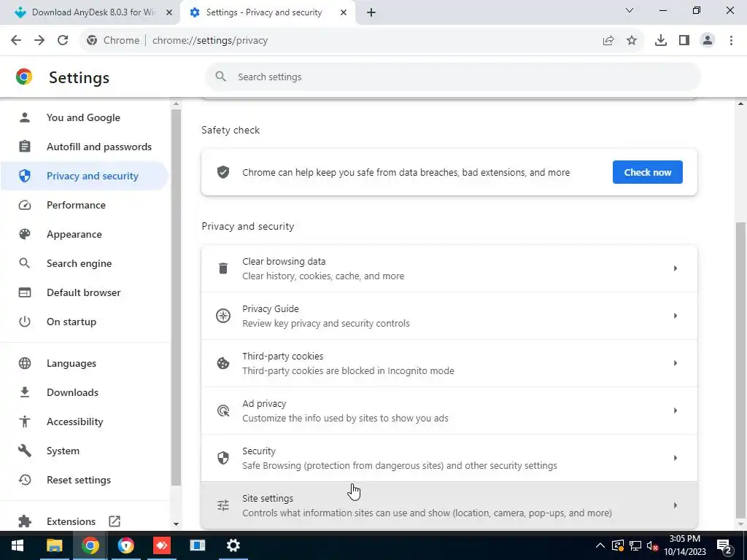Select the Settings - Privacy and security tab

pos(263,12)
